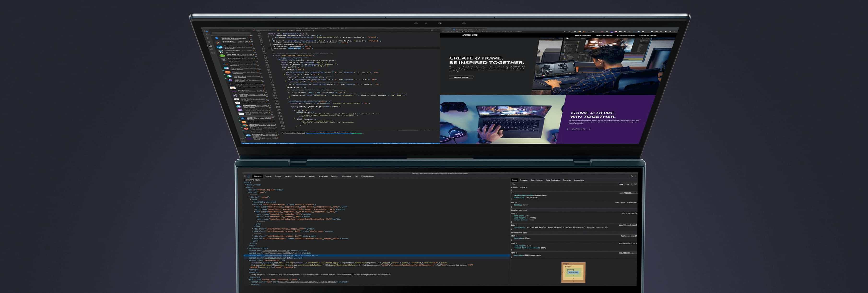Image resolution: width=868 pixels, height=293 pixels.
Task: Open the Accessibility pane tab
Action: [579, 180]
